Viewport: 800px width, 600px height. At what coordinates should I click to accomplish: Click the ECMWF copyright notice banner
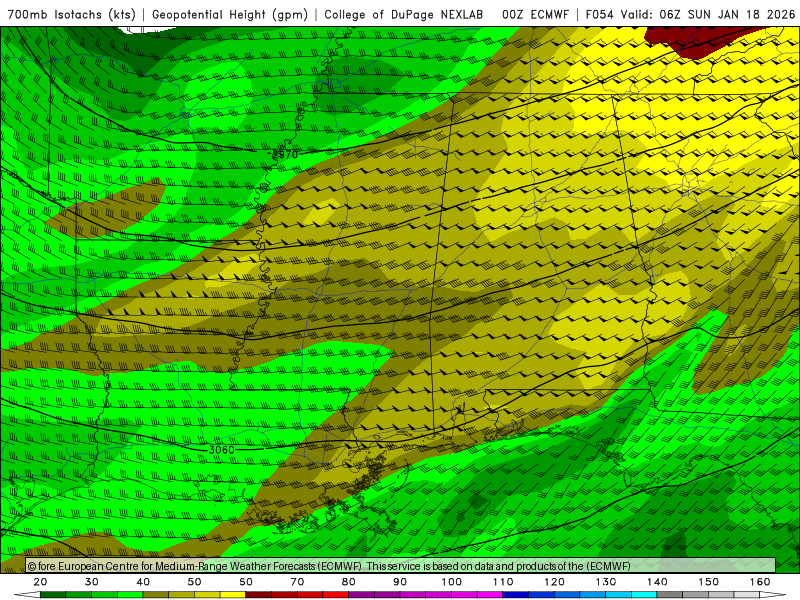pos(401,566)
